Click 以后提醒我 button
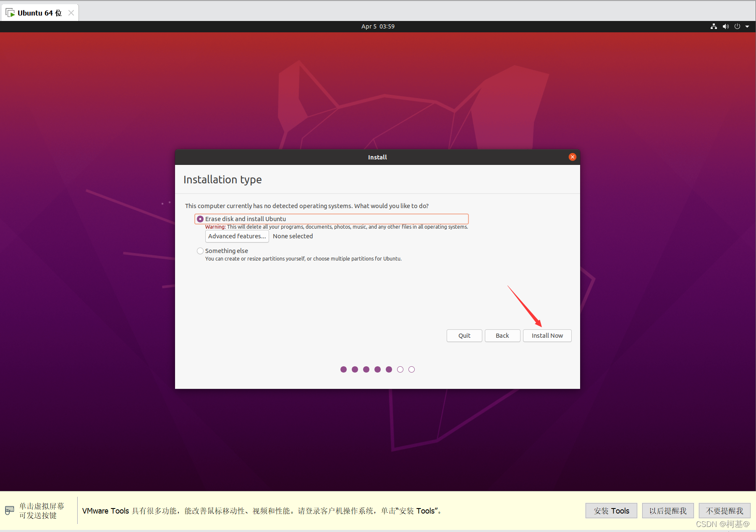This screenshot has height=532, width=756. [668, 511]
